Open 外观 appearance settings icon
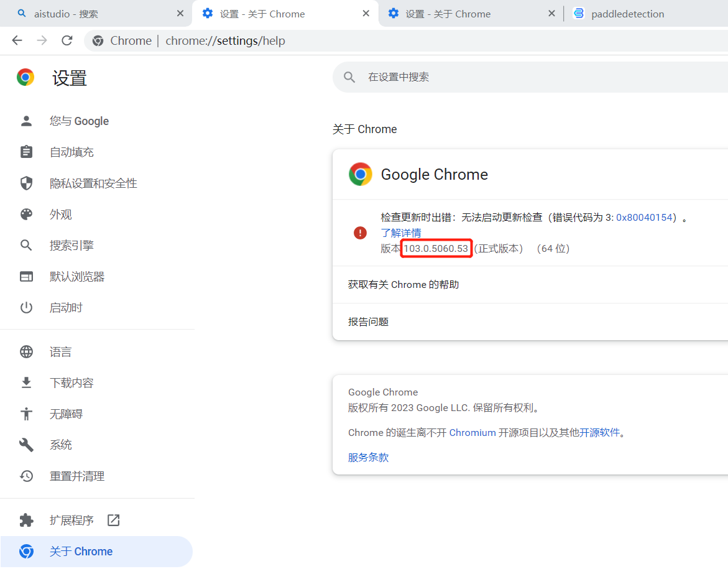This screenshot has height=574, width=728. click(26, 214)
